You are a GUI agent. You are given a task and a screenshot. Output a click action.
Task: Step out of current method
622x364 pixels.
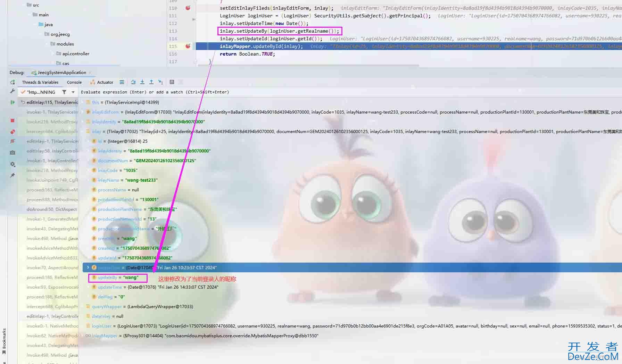151,82
